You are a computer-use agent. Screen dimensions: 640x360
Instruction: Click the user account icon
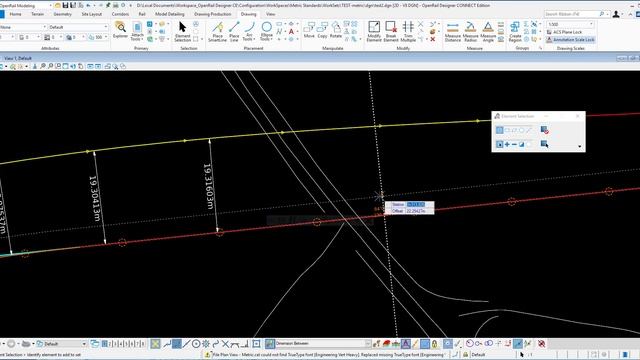click(616, 14)
